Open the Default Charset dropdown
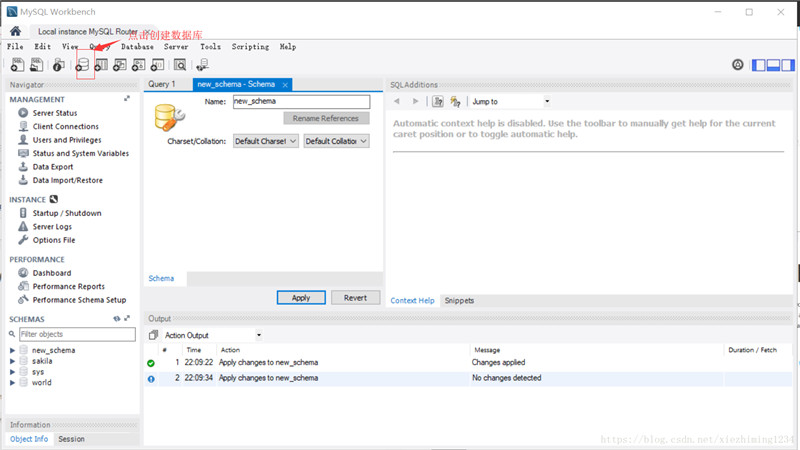 point(265,141)
